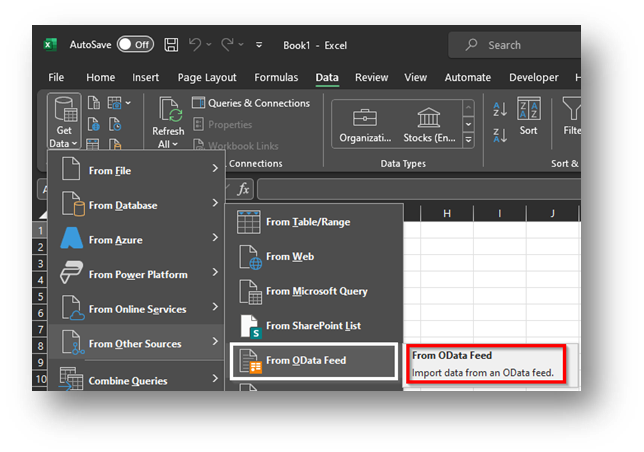This screenshot has height=452, width=644.
Task: Choose From OData Feed option
Action: (x=314, y=360)
